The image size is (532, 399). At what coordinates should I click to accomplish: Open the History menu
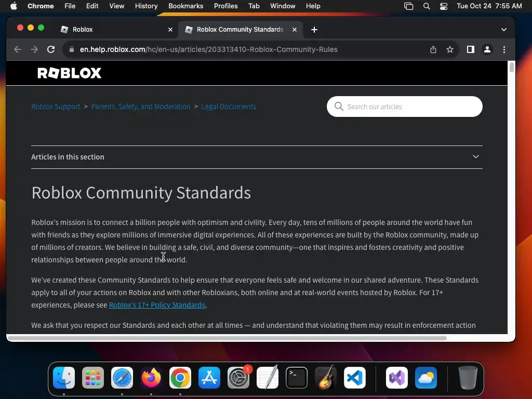(146, 6)
